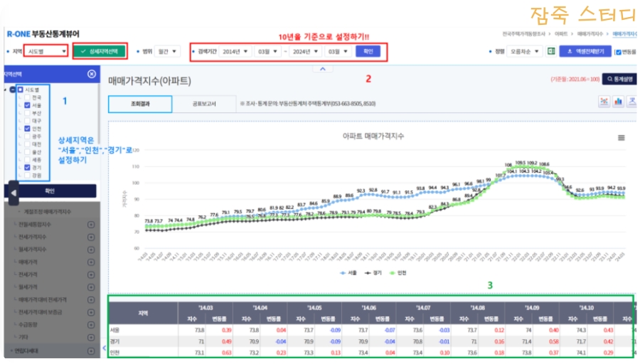Open the end year 2024년 dropdown

pyautogui.click(x=305, y=51)
